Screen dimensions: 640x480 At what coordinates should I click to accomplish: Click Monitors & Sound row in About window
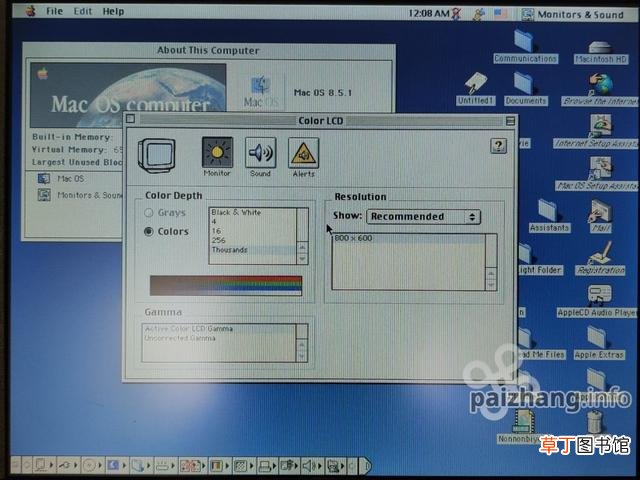tap(80, 195)
